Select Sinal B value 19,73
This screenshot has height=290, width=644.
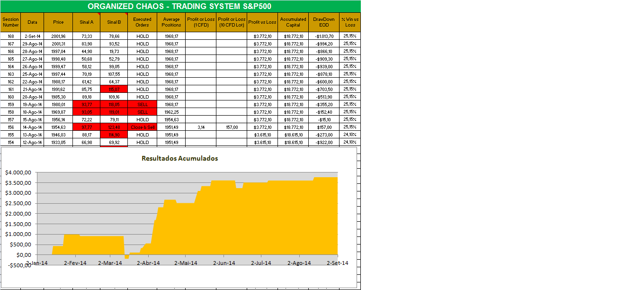coord(114,51)
